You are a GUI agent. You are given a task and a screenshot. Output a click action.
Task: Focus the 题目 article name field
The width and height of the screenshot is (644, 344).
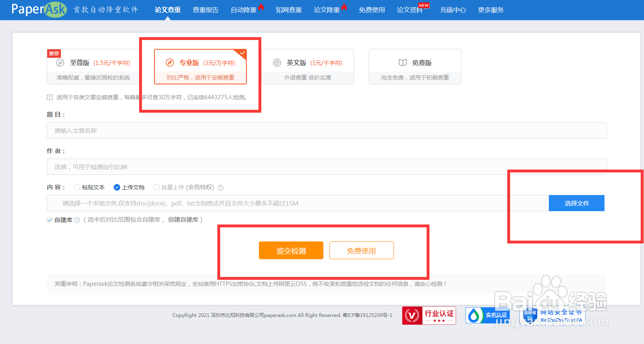(x=327, y=130)
